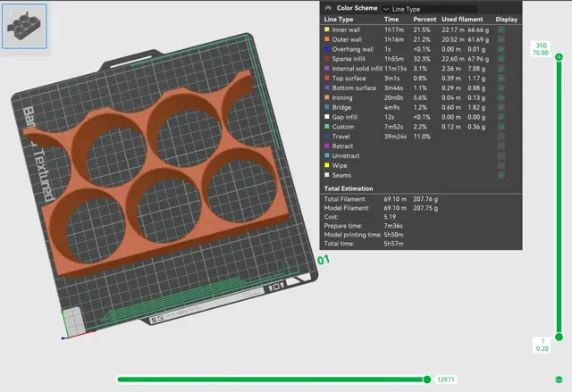This screenshot has height=392, width=572.
Task: Toggle display of Bottom surface lines
Action: (501, 88)
